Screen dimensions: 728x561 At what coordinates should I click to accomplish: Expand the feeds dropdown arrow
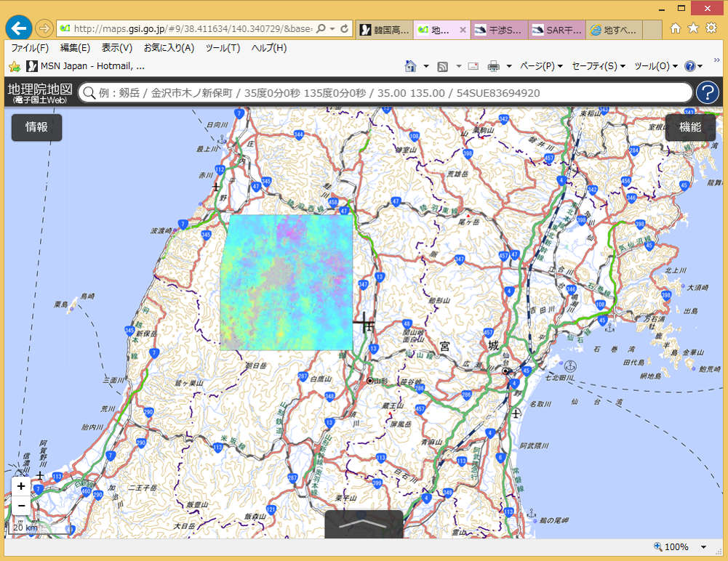point(459,66)
